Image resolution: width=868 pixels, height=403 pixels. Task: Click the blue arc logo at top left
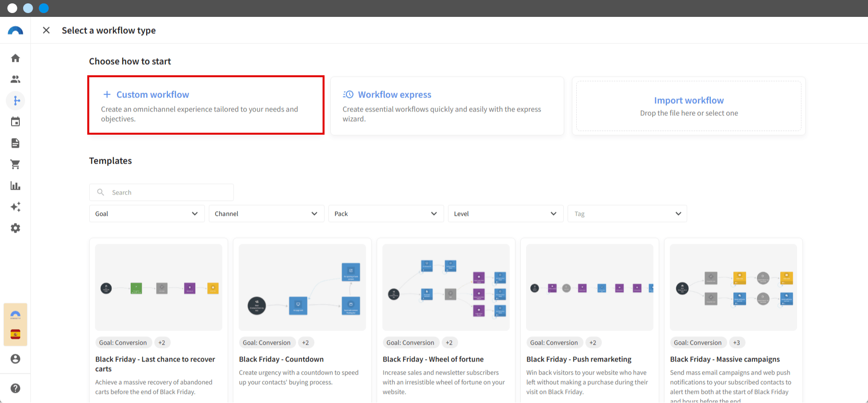(x=15, y=30)
